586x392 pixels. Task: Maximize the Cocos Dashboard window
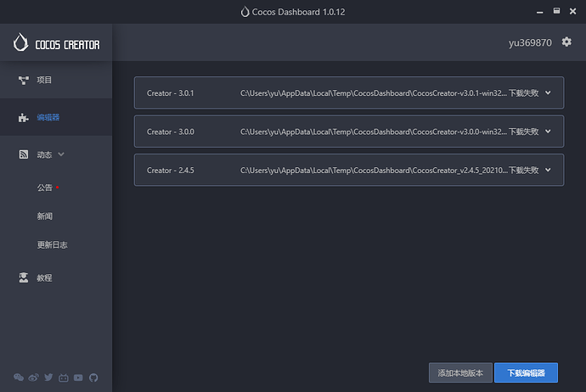[556, 11]
